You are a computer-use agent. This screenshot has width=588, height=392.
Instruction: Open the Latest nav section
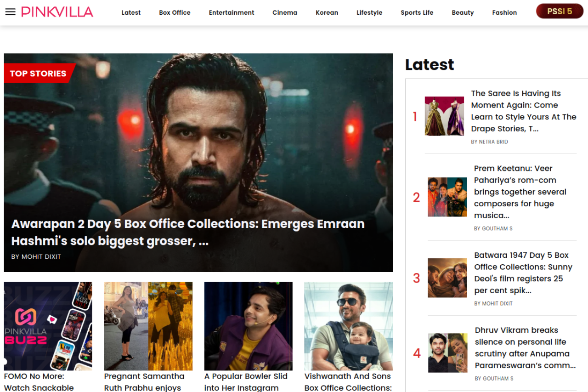(131, 12)
